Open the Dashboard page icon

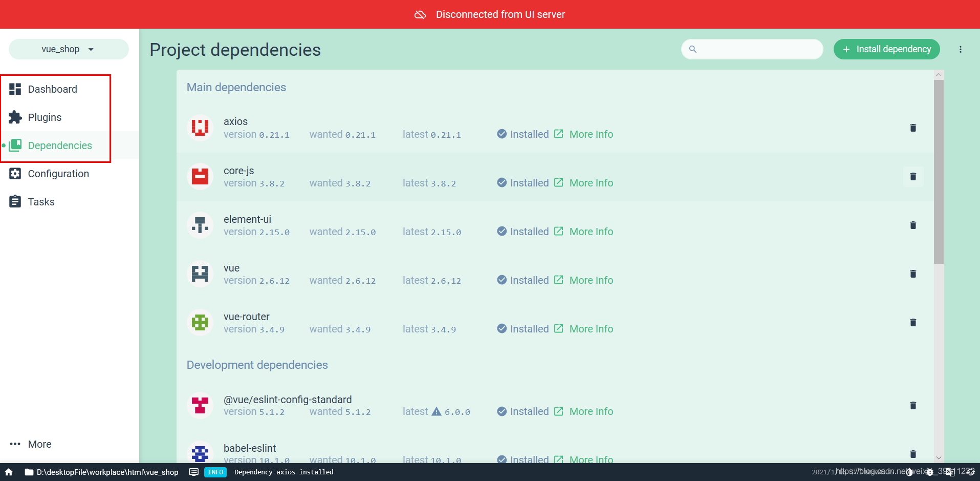click(15, 89)
